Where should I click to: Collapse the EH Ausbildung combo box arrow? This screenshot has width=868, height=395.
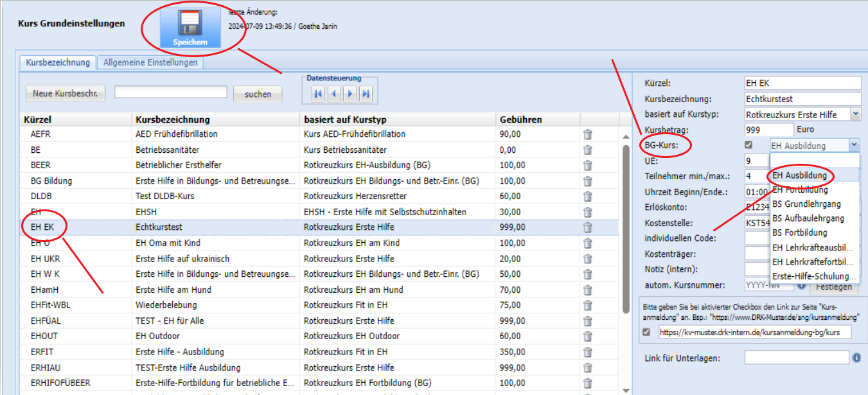[853, 146]
